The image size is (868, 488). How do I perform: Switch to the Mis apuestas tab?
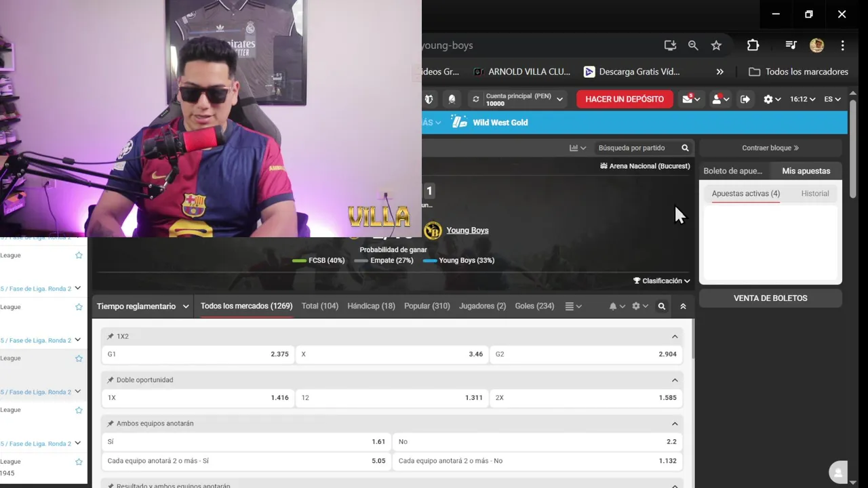click(806, 171)
